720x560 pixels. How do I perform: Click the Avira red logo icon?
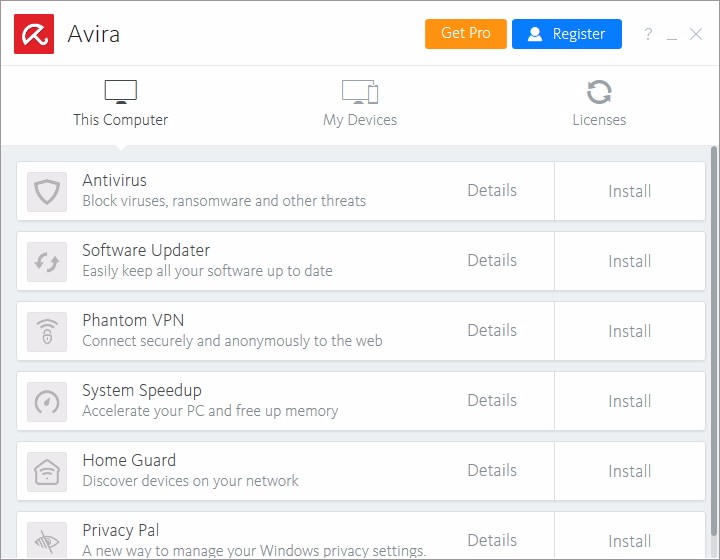click(x=34, y=34)
